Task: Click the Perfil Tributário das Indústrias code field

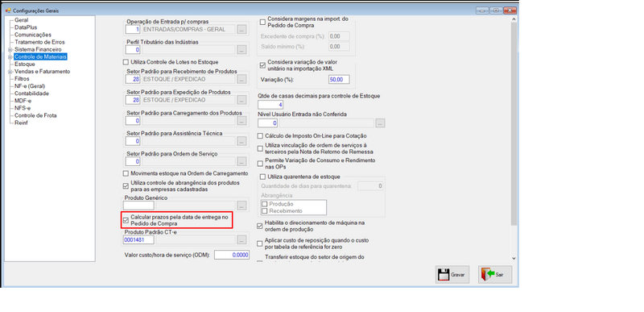Action: [133, 50]
